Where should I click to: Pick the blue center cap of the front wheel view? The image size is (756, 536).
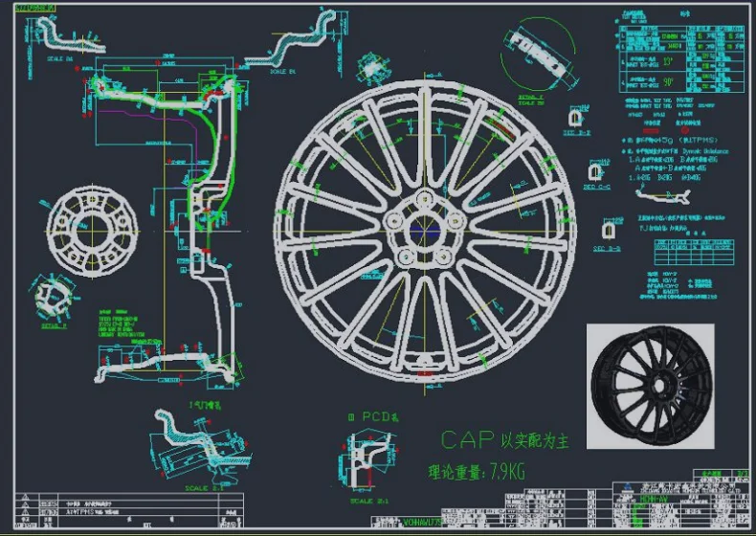point(425,233)
